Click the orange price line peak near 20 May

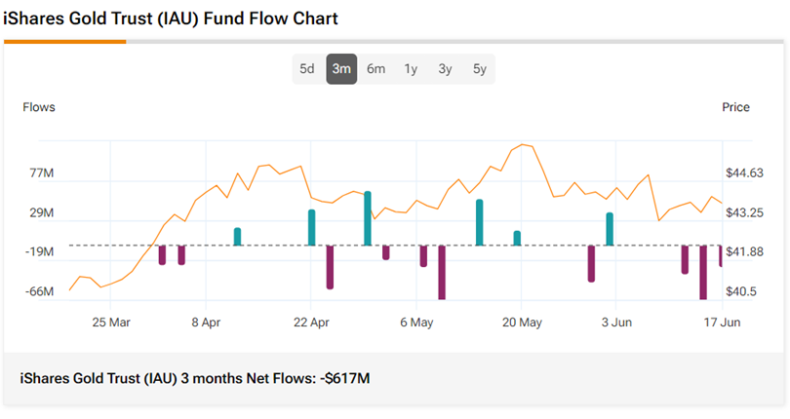pyautogui.click(x=524, y=145)
